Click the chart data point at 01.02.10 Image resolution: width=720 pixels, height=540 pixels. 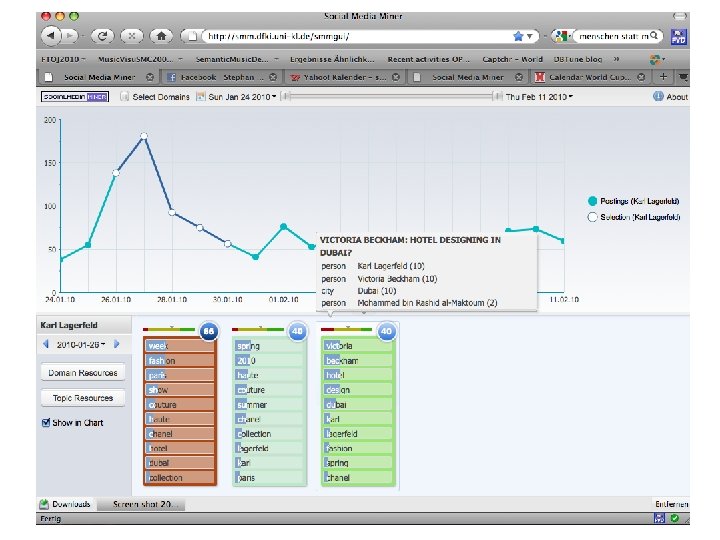[284, 226]
